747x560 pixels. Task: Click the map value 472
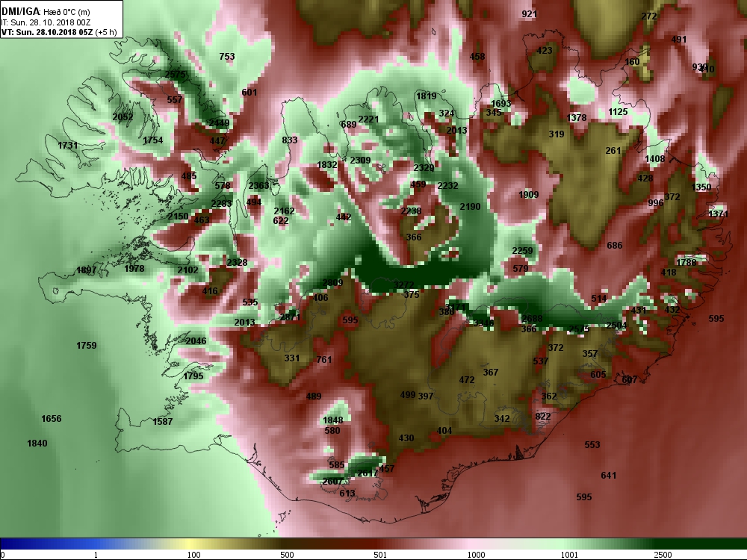[x=467, y=380]
